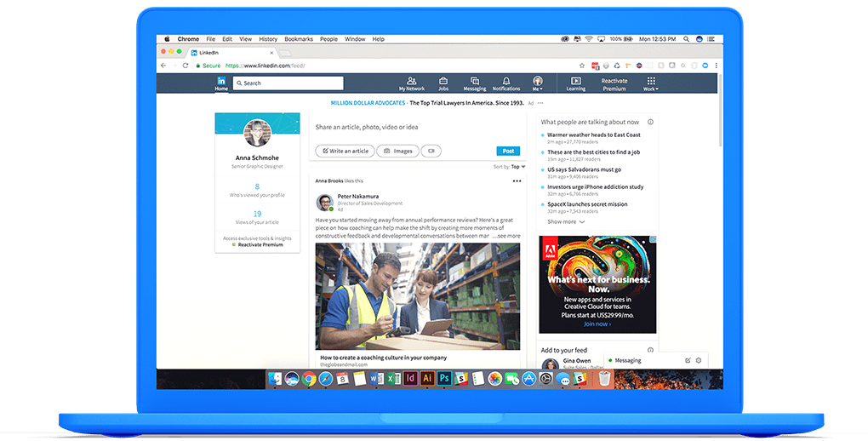
Task: Open Microsoft Word in the dock
Action: tap(376, 378)
